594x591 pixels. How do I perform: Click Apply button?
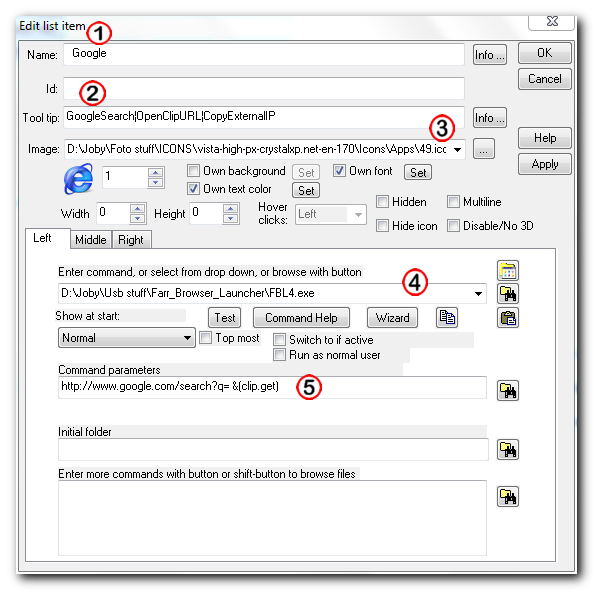pyautogui.click(x=544, y=164)
